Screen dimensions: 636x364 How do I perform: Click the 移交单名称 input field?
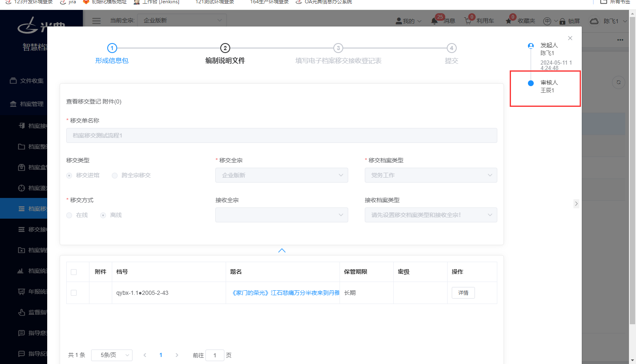tap(282, 135)
